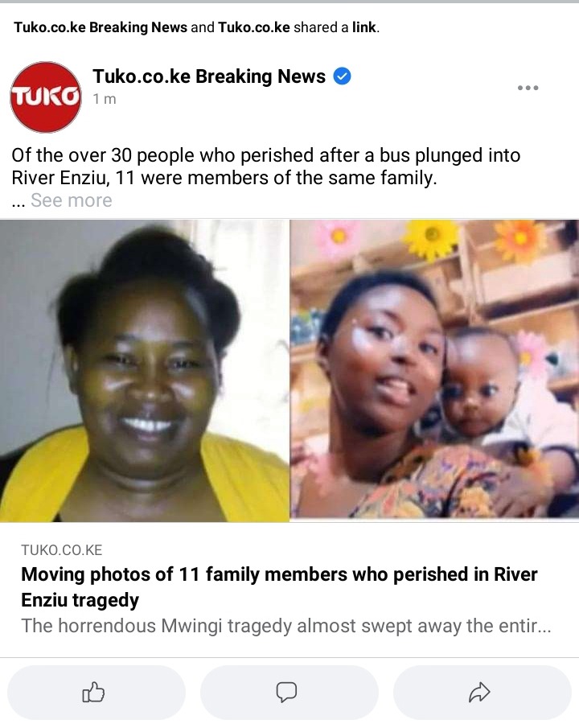Click the red Tuko profile logo
Screen dimensions: 579x728
46,97
